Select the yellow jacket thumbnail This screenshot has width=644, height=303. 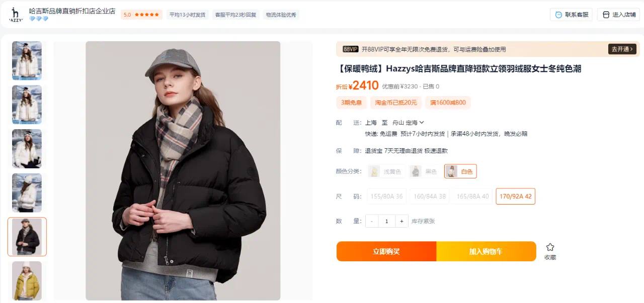(27, 280)
